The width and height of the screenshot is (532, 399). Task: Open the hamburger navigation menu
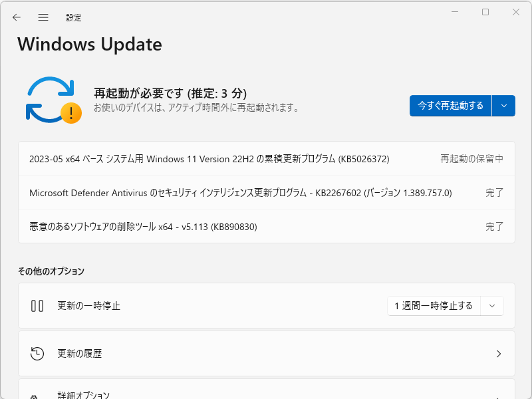tap(43, 17)
